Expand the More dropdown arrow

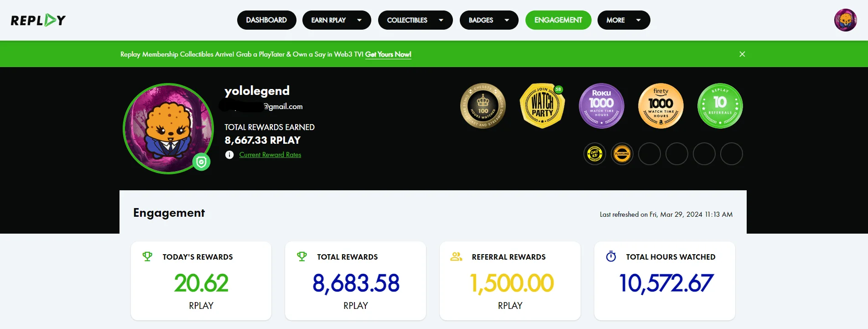(639, 20)
